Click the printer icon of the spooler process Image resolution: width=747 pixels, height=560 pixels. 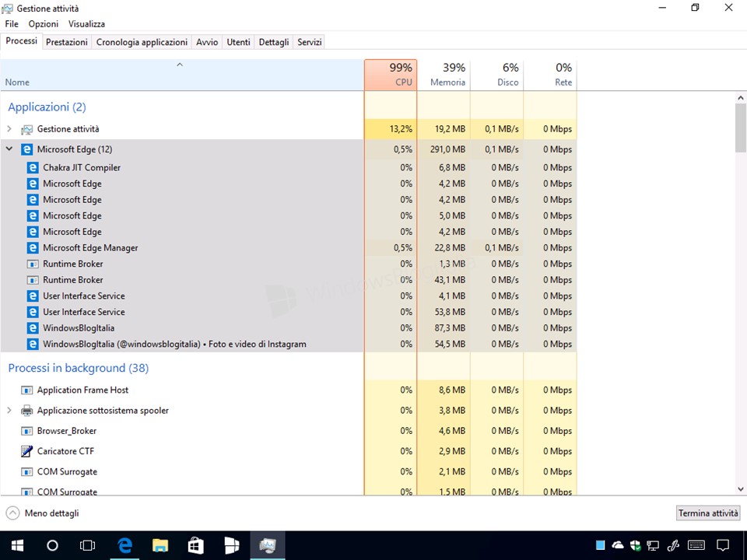tap(26, 411)
